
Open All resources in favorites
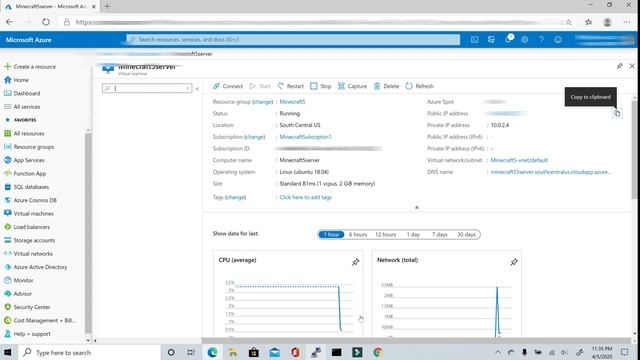click(x=24, y=133)
